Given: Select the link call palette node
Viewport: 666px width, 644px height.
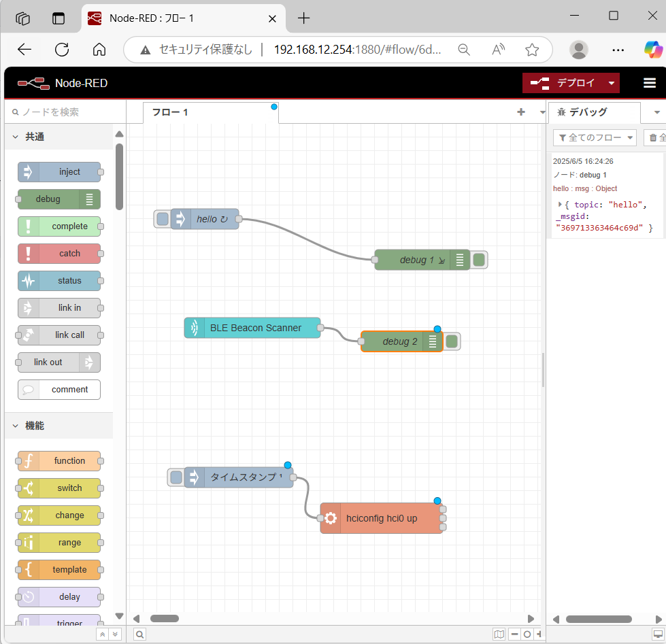Looking at the screenshot, I should (59, 335).
